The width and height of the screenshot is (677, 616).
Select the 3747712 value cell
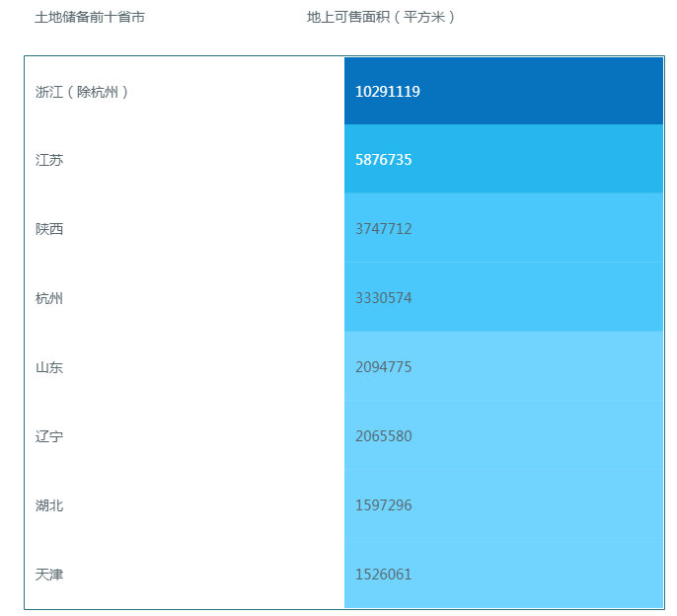point(384,229)
